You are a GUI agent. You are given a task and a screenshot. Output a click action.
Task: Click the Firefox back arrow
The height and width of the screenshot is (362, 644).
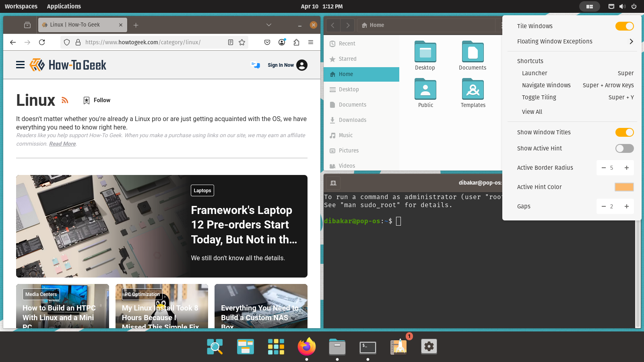tap(13, 42)
